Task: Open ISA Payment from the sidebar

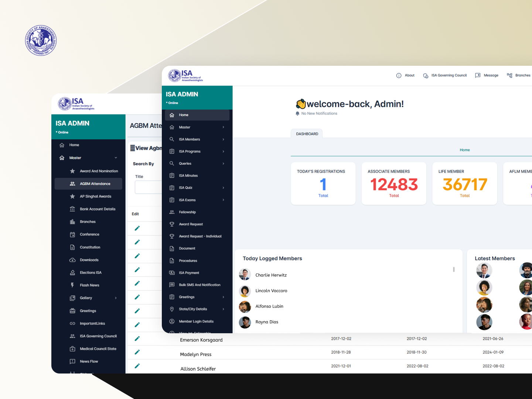Action: 189,273
